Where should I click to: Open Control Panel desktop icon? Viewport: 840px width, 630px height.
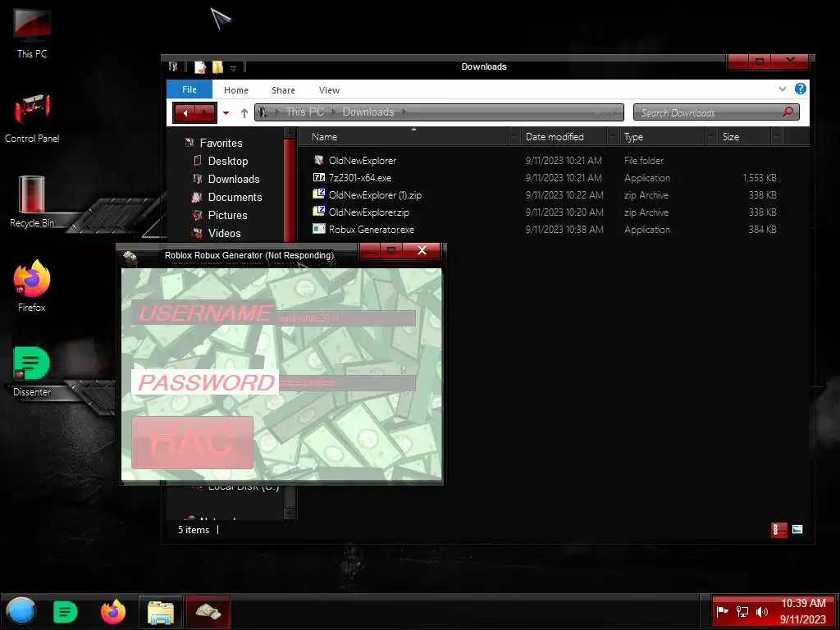(x=32, y=118)
